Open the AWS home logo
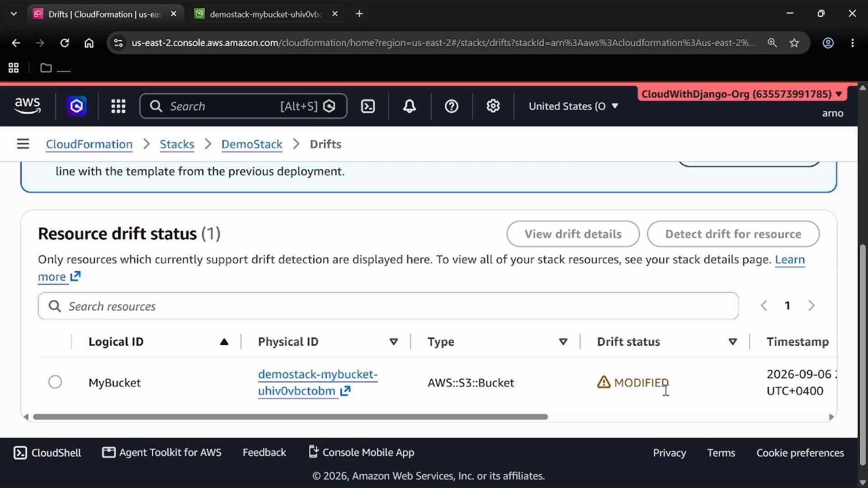This screenshot has height=488, width=868. (x=28, y=106)
